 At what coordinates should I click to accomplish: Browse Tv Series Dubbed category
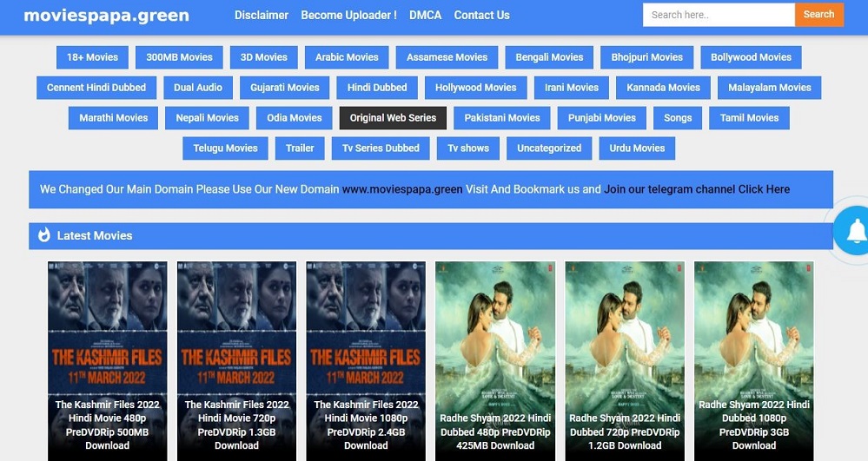[x=381, y=148]
